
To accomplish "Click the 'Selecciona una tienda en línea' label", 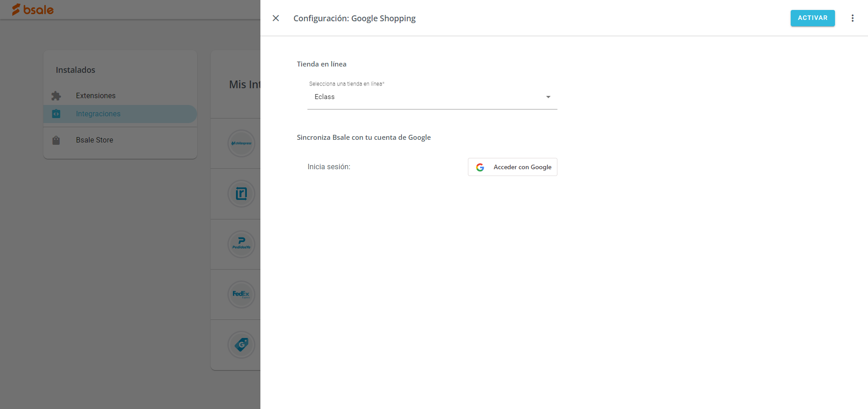I will pyautogui.click(x=346, y=84).
